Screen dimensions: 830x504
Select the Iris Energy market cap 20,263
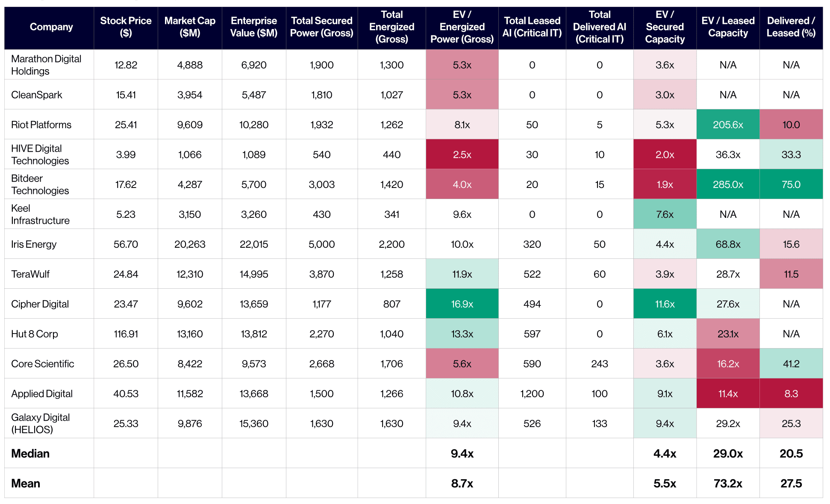pos(190,244)
